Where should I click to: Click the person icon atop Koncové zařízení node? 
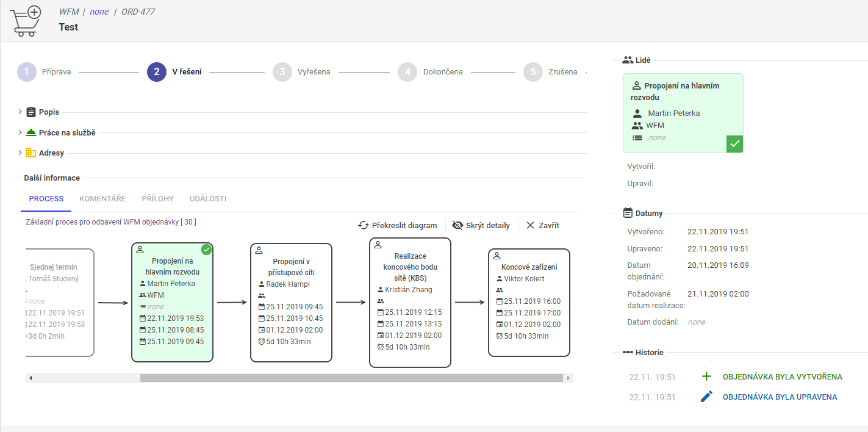[x=497, y=256]
